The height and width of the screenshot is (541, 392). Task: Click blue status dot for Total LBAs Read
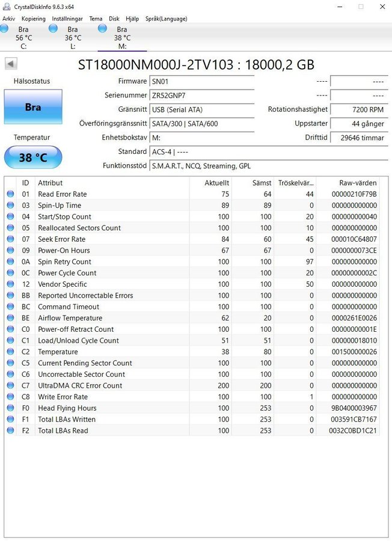tap(10, 430)
